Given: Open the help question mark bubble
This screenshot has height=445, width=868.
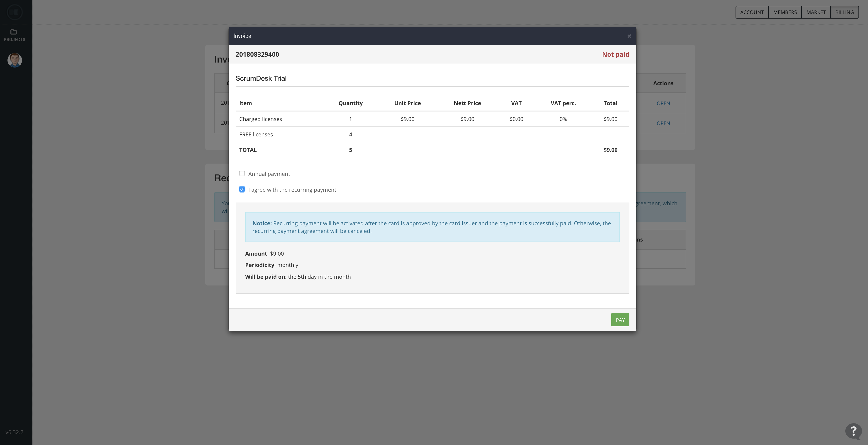Looking at the screenshot, I should point(853,431).
